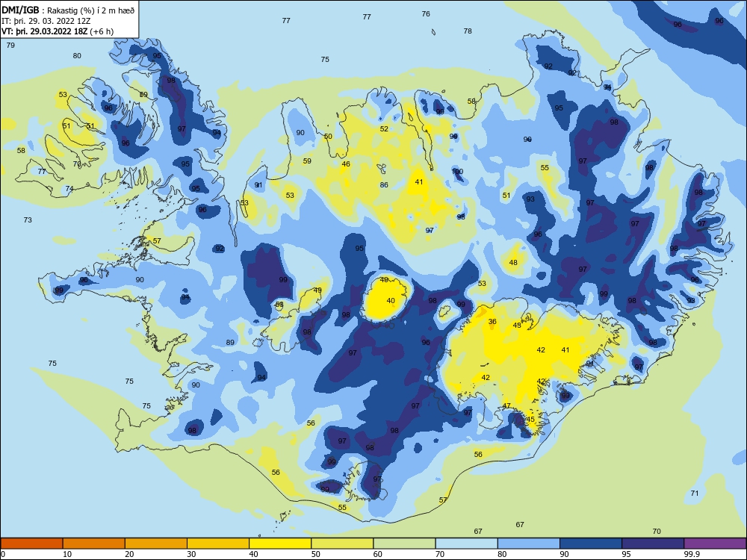Click the '74' value on the map
The height and width of the screenshot is (560, 747).
(69, 189)
